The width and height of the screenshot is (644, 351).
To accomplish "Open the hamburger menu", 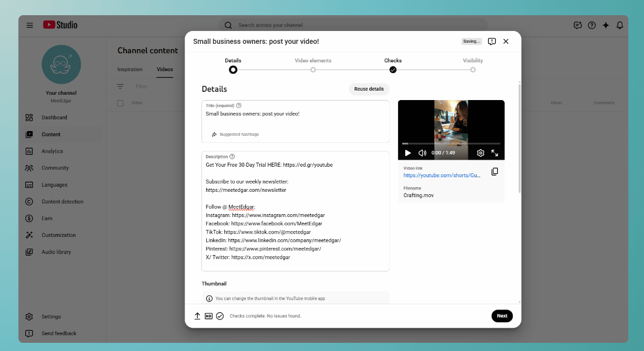I will (30, 25).
